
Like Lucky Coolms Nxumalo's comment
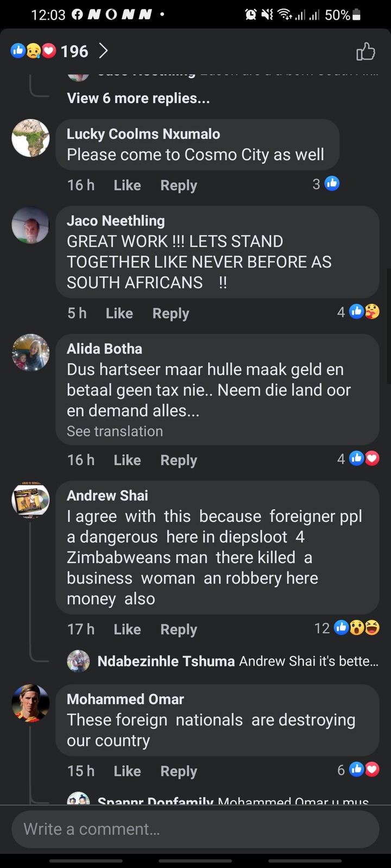(x=127, y=186)
